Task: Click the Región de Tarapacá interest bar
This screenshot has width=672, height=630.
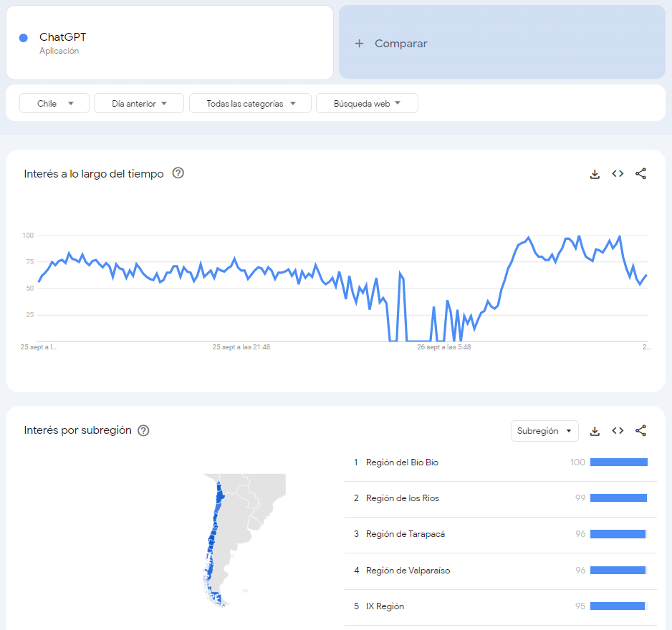Action: [x=618, y=534]
